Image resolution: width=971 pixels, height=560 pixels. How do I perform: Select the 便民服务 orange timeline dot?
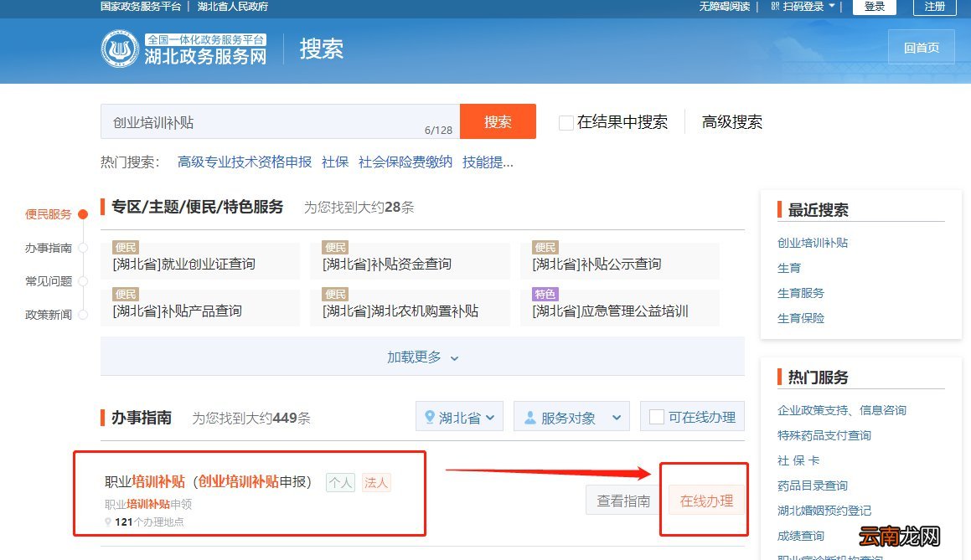[83, 214]
